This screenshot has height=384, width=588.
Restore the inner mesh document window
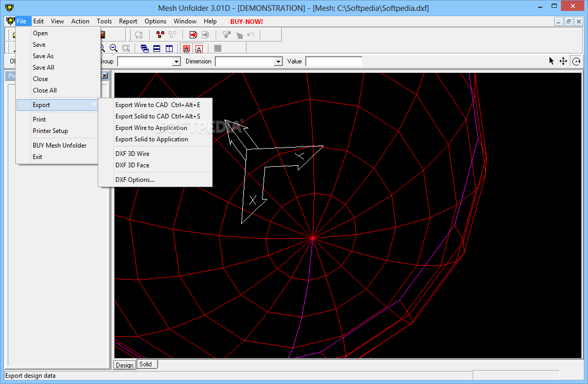click(x=568, y=22)
